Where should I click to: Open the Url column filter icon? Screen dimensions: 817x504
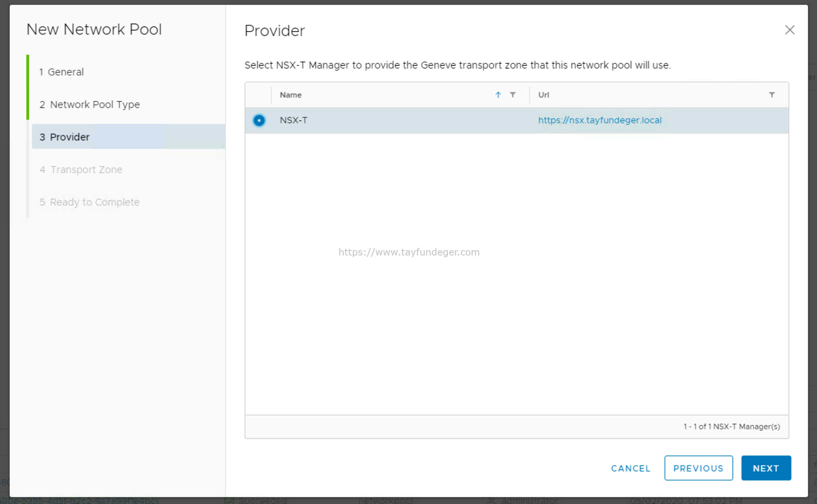(772, 94)
